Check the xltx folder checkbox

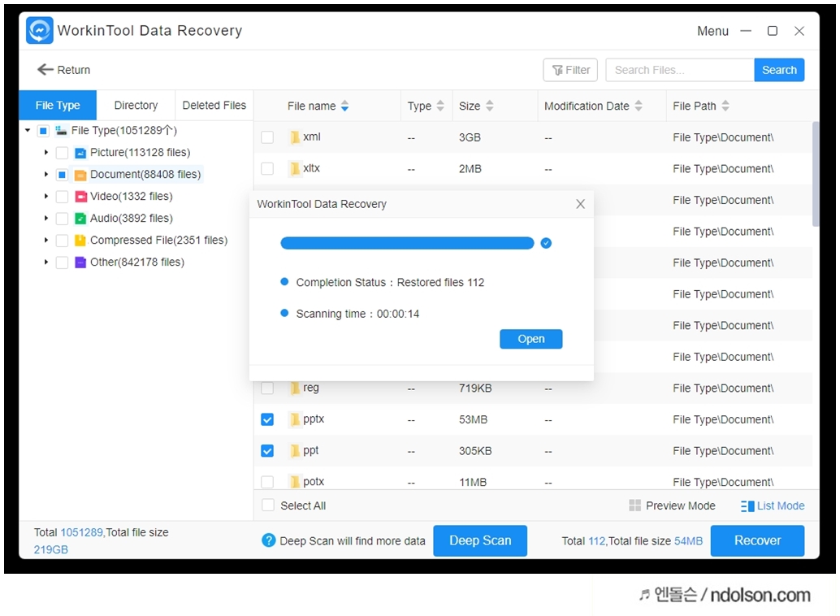(267, 169)
